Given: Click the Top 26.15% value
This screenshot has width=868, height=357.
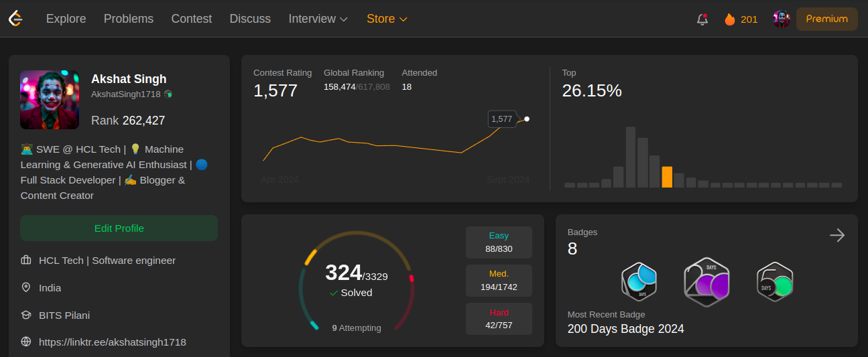Looking at the screenshot, I should [592, 90].
